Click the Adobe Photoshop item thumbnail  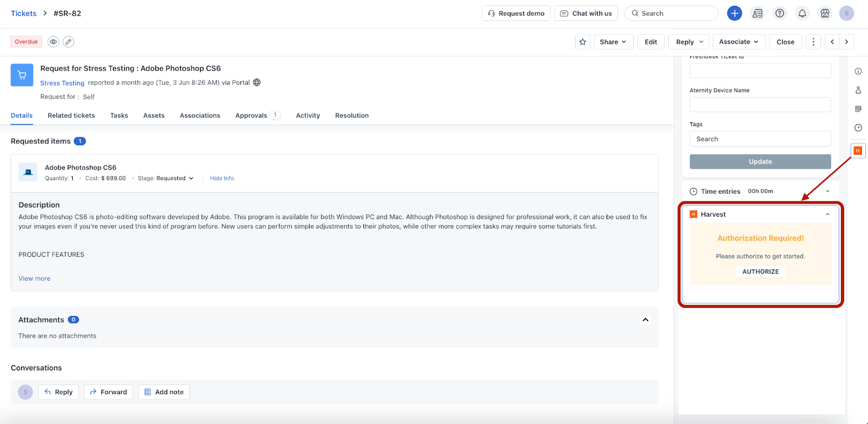(28, 172)
